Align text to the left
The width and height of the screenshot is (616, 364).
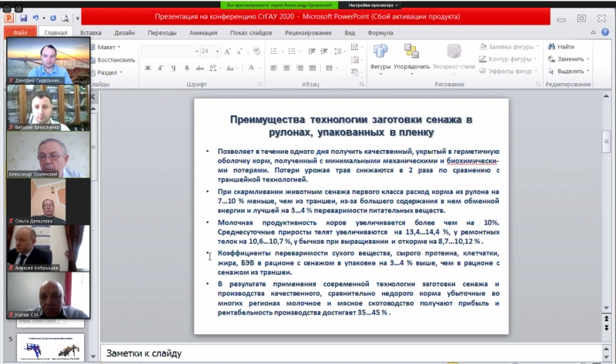coord(274,68)
